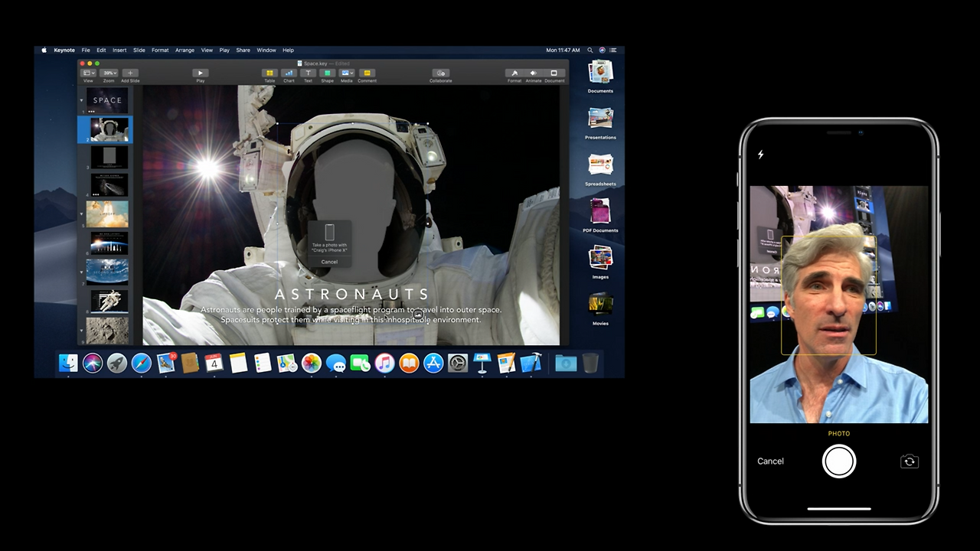Add a Text box from the toolbar
This screenshot has height=551, width=980.
tap(308, 73)
